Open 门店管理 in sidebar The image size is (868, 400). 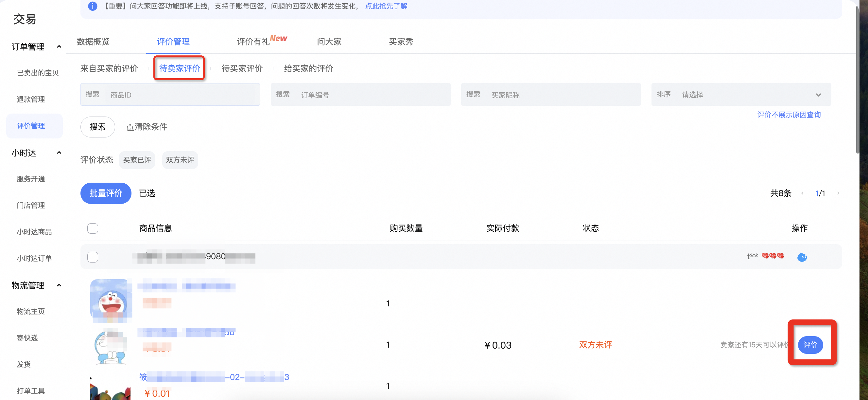pyautogui.click(x=31, y=205)
